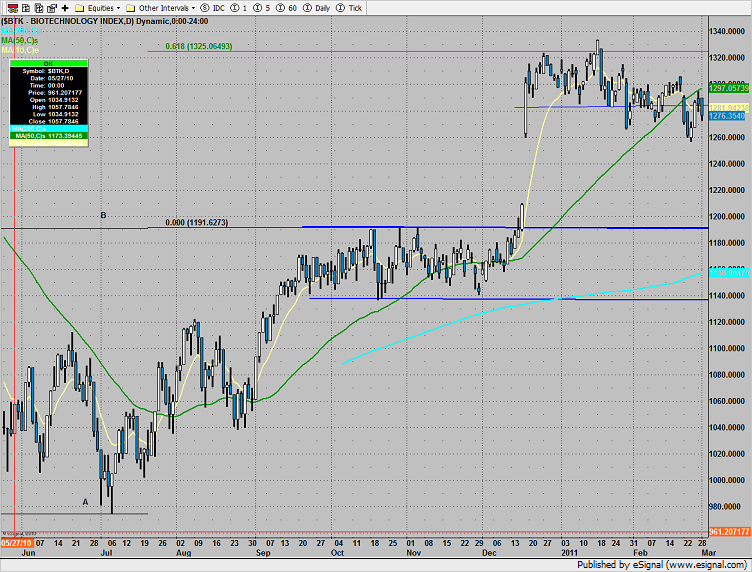
Task: Click the Published by eSignal footer text
Action: pos(661,565)
